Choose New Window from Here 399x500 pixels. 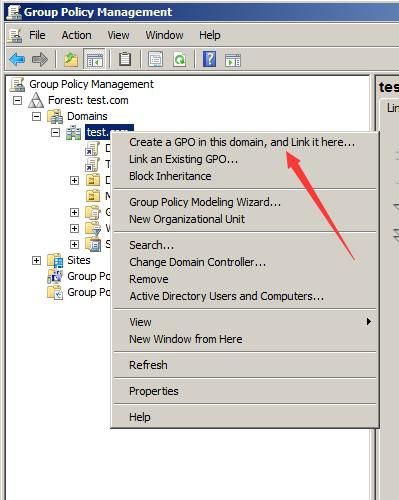coord(245,339)
